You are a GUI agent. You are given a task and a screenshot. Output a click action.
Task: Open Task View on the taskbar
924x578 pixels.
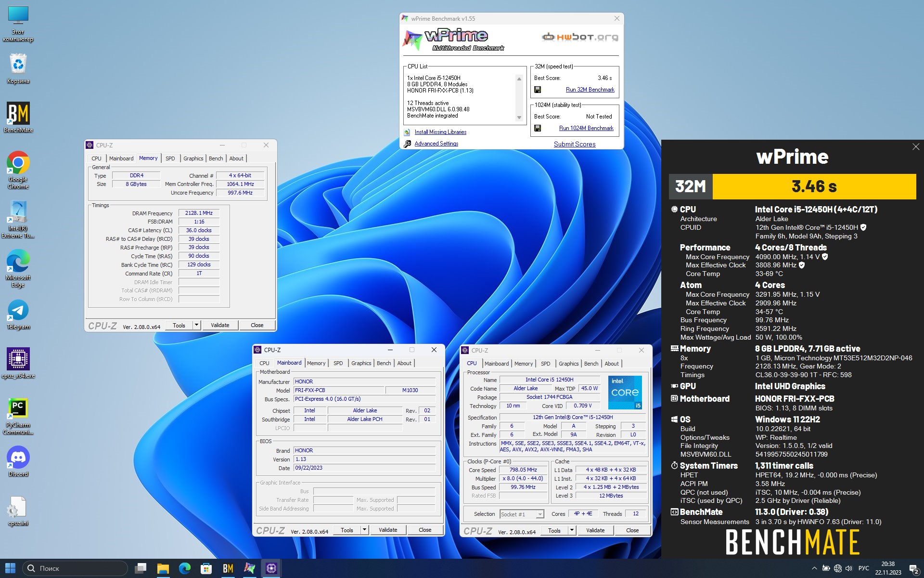tap(141, 568)
